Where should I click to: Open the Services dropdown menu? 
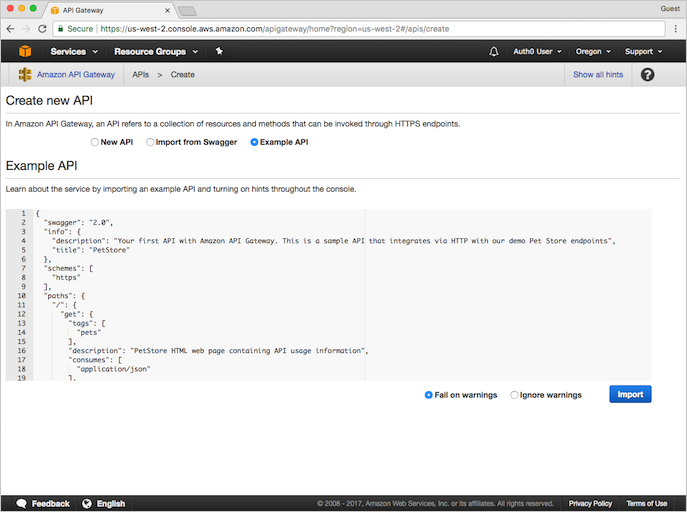tap(74, 52)
